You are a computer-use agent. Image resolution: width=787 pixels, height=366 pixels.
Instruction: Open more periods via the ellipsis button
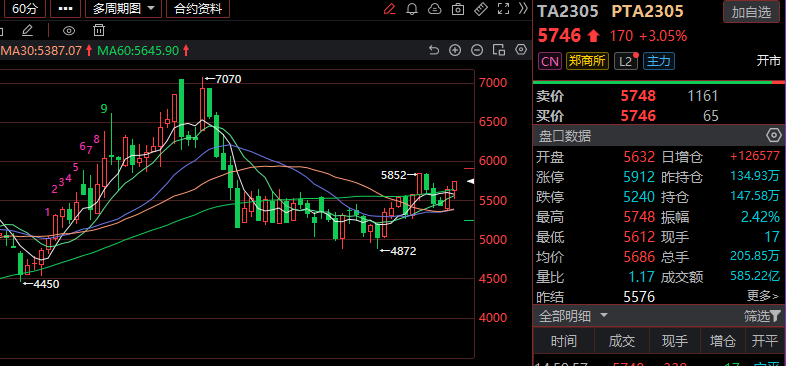65,9
